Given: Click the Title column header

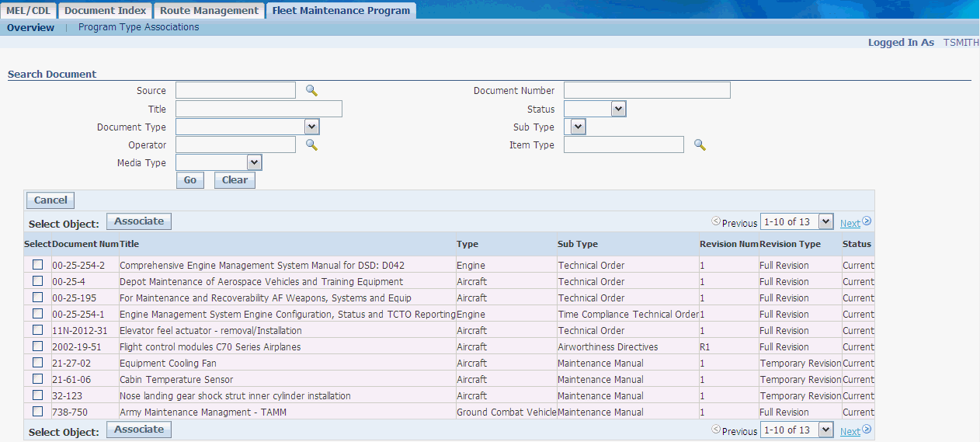Looking at the screenshot, I should 130,244.
